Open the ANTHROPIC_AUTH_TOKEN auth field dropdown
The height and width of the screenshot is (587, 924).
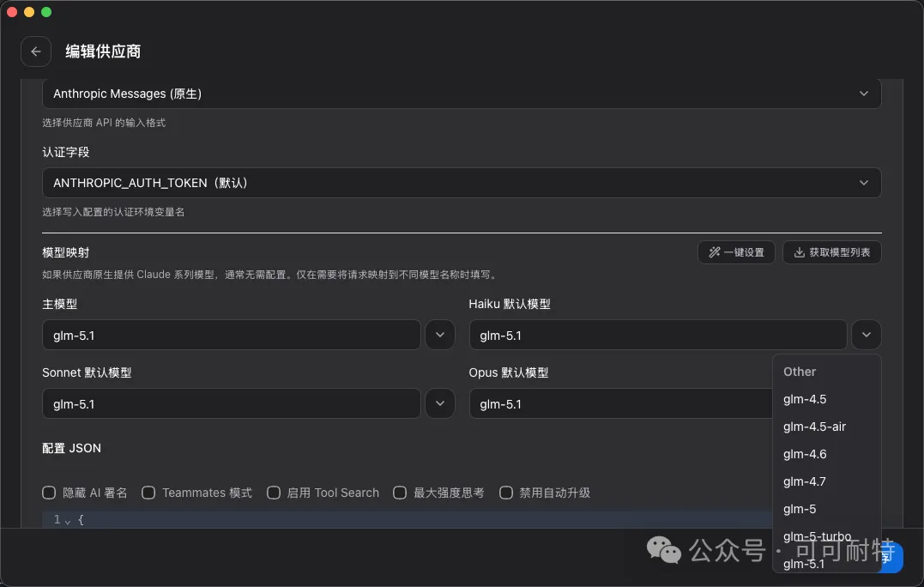pos(462,183)
